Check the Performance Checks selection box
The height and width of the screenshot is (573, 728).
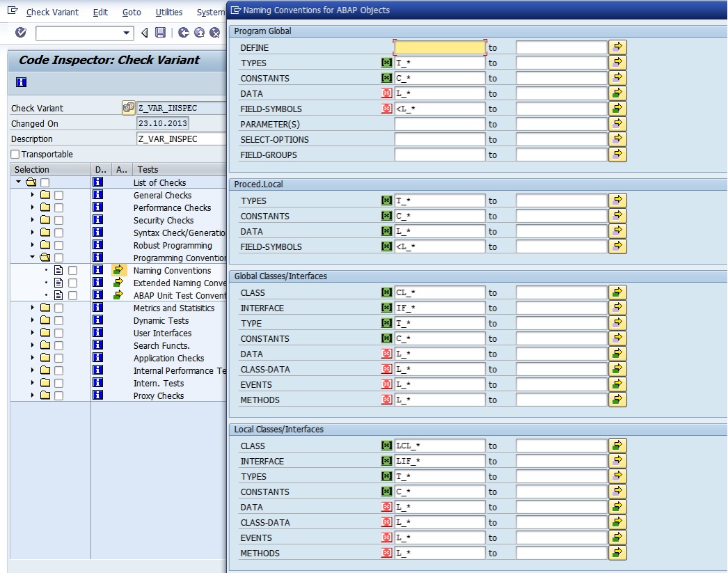(58, 207)
